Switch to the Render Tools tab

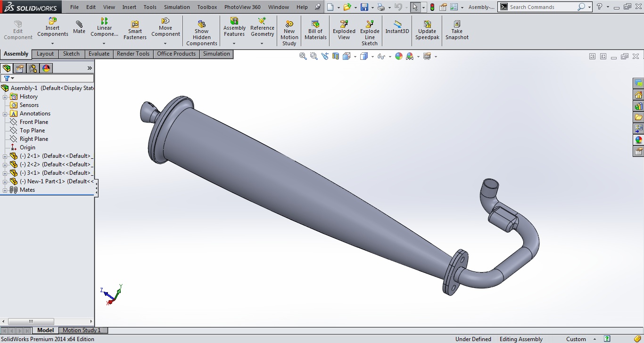[x=133, y=54]
